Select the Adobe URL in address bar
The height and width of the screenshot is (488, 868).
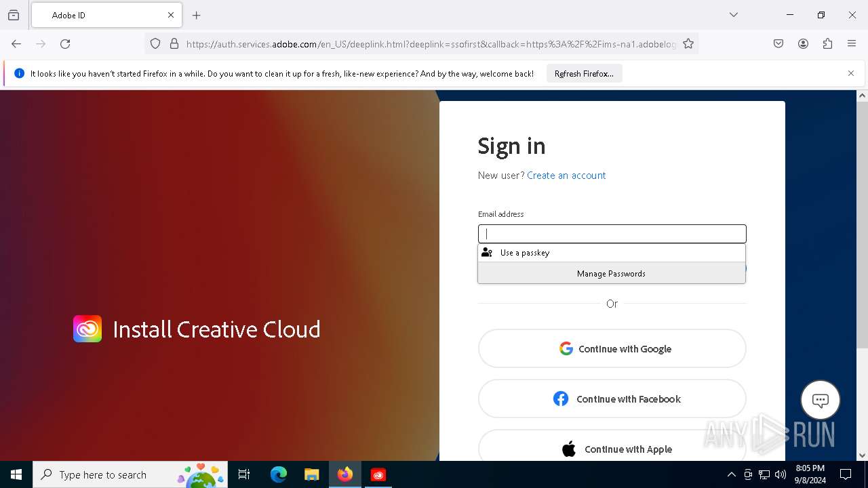[431, 44]
